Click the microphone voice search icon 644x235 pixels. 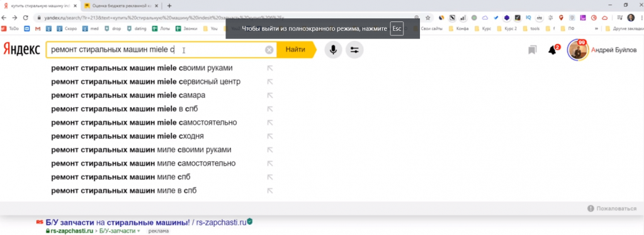[x=333, y=50]
